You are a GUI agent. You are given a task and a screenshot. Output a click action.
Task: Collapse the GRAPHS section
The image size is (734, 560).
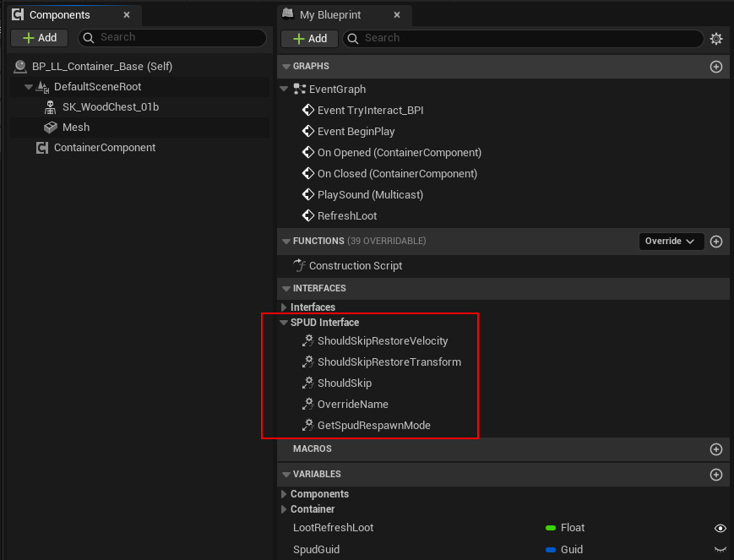(x=286, y=67)
